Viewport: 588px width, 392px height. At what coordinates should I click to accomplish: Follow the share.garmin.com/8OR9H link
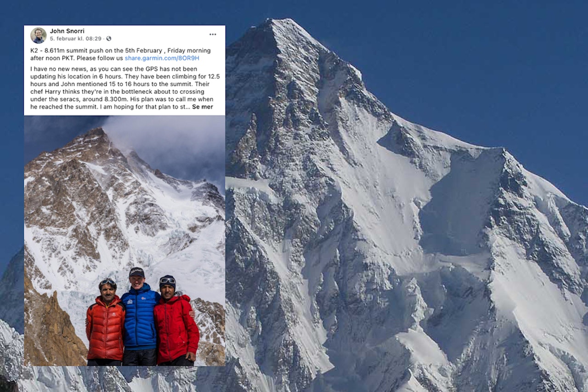click(x=162, y=58)
